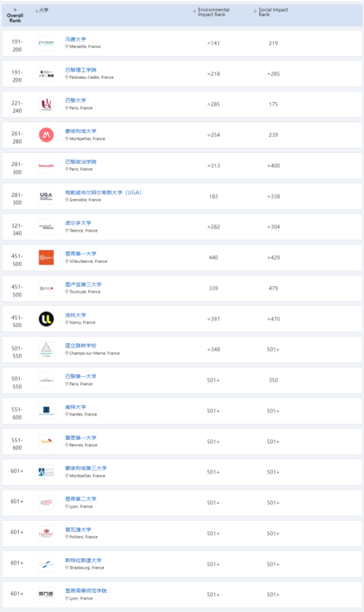Sort by 大学 column header

click(x=41, y=10)
